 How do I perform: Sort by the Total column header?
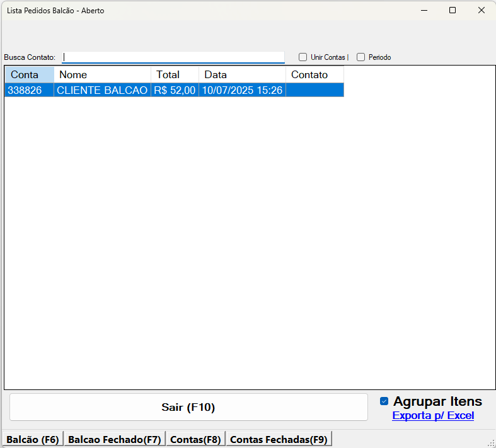click(175, 74)
